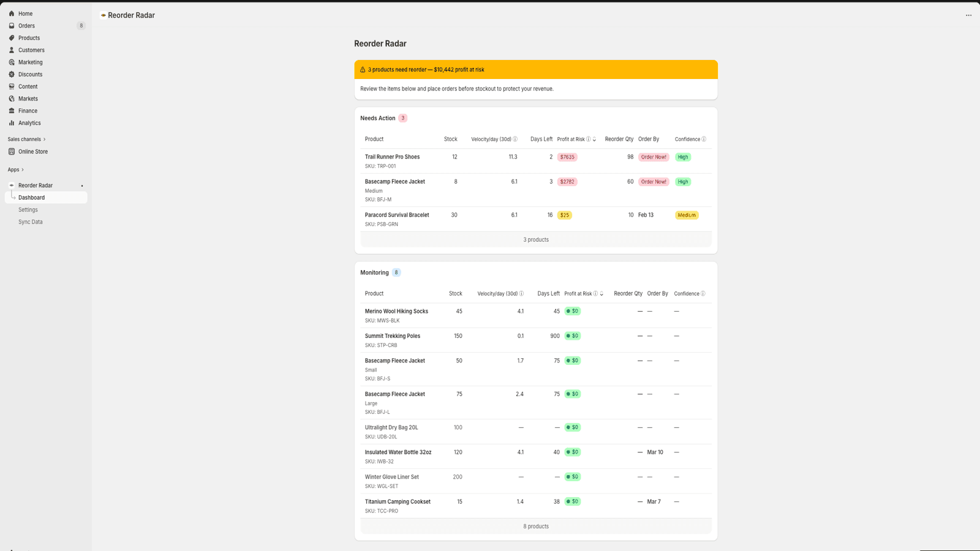Click the $25 profit at risk badge
980x551 pixels.
point(565,215)
